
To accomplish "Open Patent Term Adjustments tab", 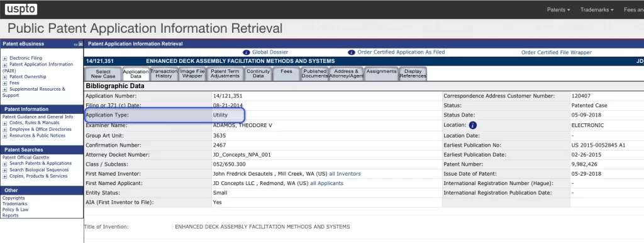I will 225,74.
